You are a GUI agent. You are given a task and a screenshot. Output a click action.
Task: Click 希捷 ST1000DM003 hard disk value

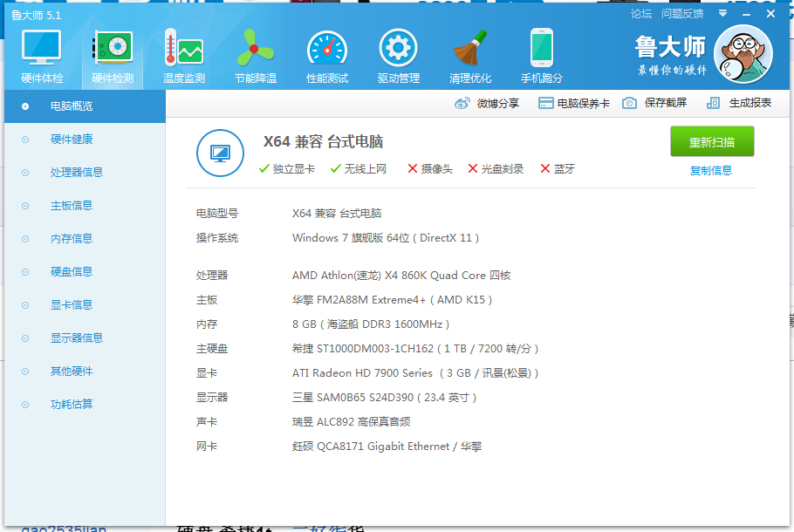pyautogui.click(x=415, y=349)
